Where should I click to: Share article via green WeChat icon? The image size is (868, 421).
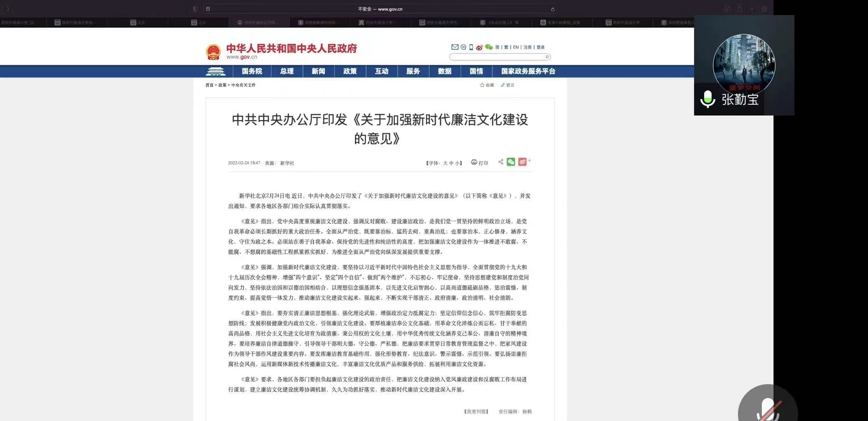click(511, 162)
